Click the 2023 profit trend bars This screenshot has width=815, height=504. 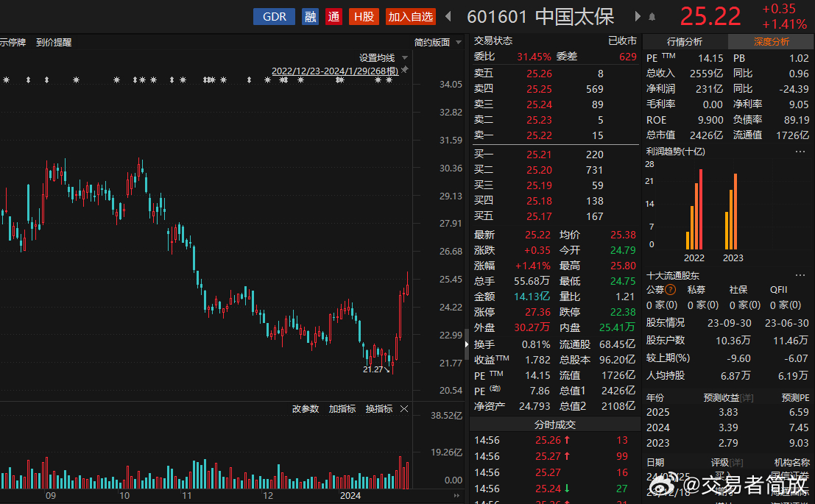731,211
